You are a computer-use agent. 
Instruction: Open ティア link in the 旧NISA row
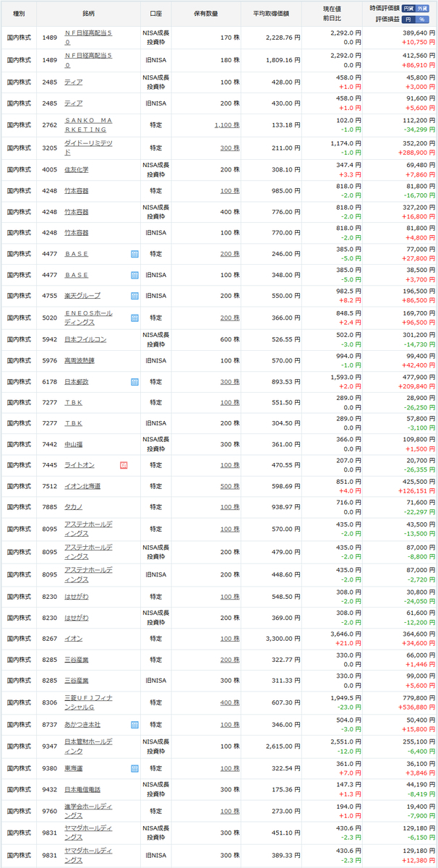73,103
